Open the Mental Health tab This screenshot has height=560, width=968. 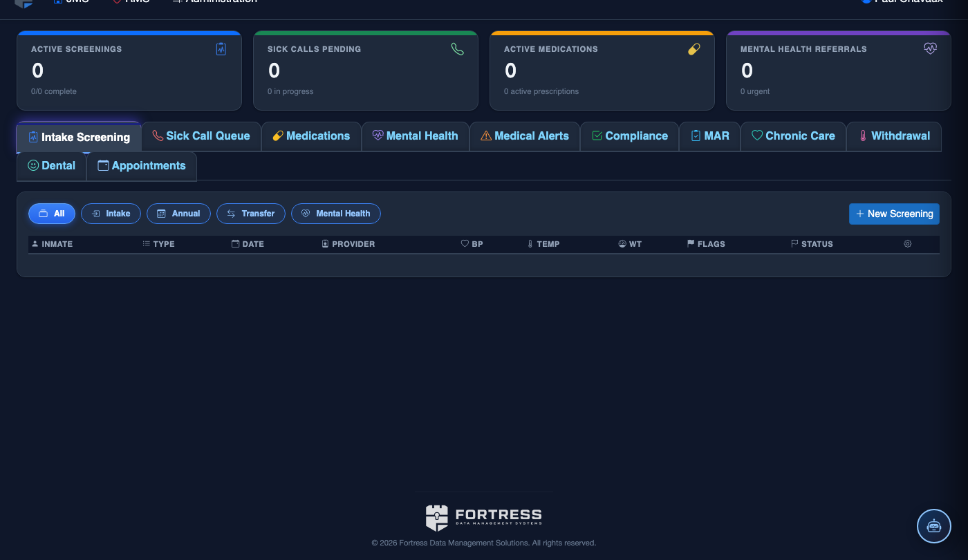tap(416, 136)
